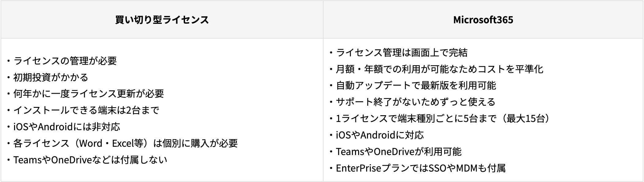The image size is (644, 182).
Task: Select the iOSやAndroidに対応 line
Action: pyautogui.click(x=380, y=135)
